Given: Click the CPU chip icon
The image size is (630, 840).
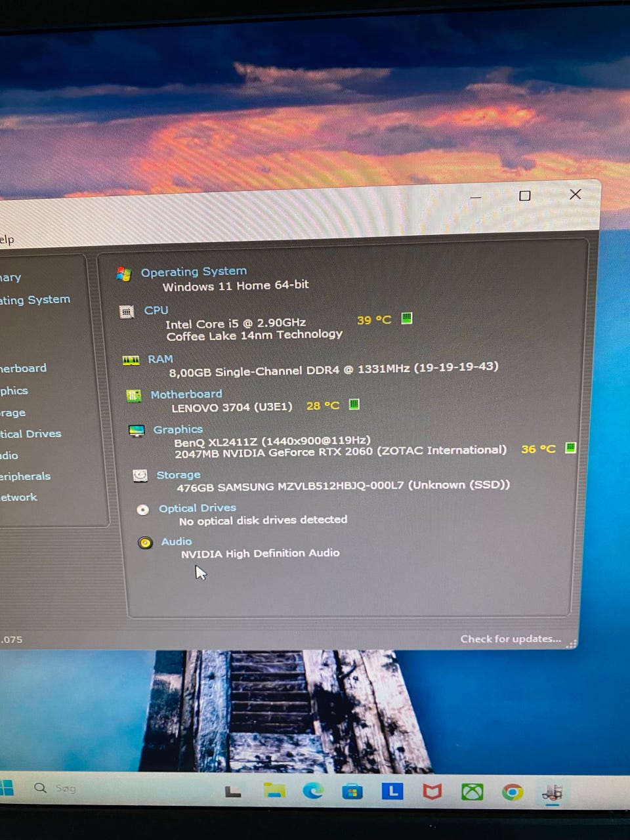Looking at the screenshot, I should pyautogui.click(x=127, y=312).
